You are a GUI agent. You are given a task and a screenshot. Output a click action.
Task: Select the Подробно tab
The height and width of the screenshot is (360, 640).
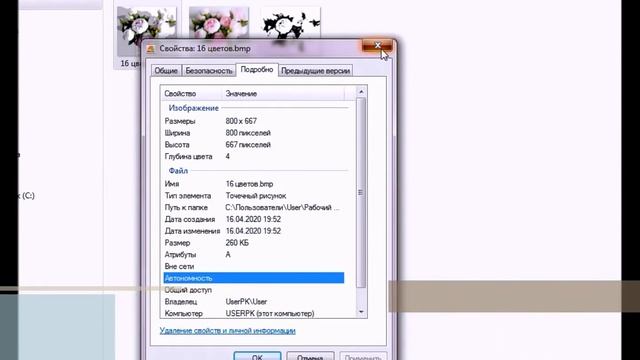coord(257,69)
